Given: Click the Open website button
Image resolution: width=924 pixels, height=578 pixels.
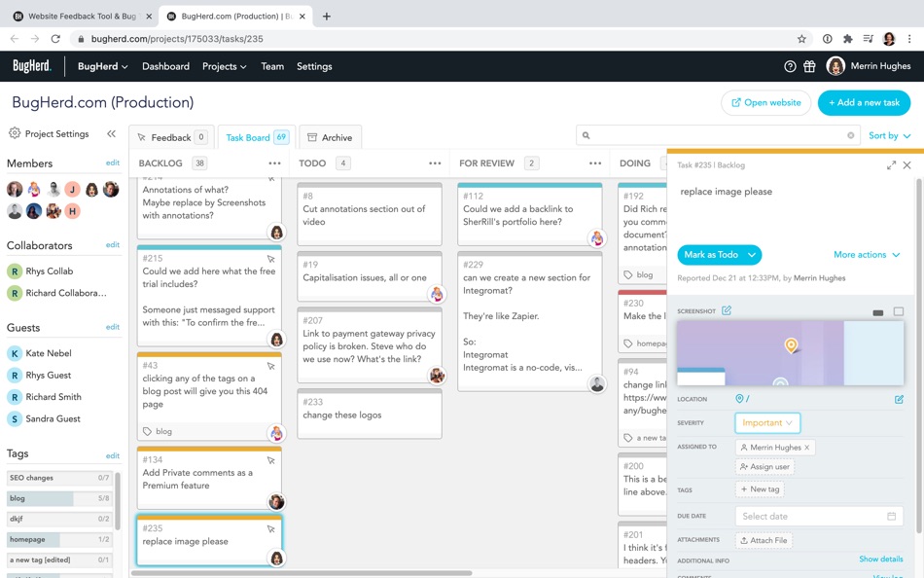Looking at the screenshot, I should (x=766, y=102).
